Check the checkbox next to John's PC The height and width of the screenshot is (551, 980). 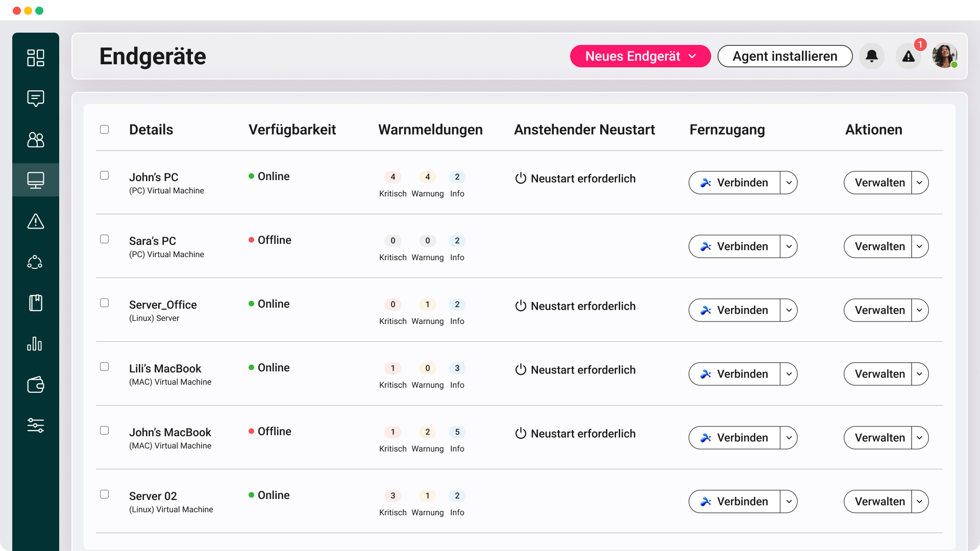coord(105,175)
